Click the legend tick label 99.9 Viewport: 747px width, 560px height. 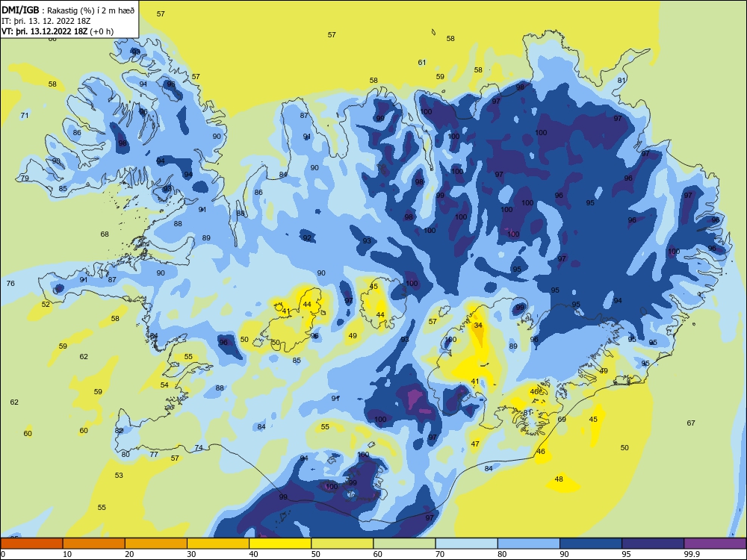tap(692, 554)
